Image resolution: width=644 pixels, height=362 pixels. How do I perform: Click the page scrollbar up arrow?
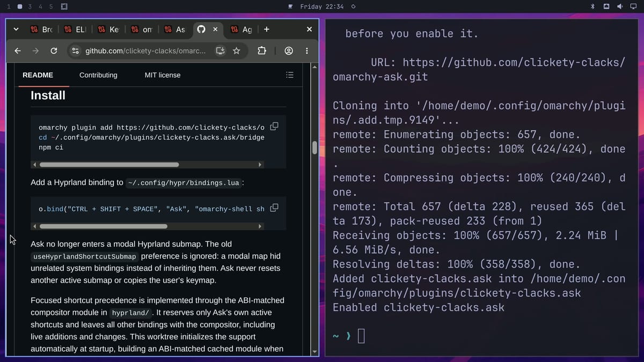tap(315, 67)
